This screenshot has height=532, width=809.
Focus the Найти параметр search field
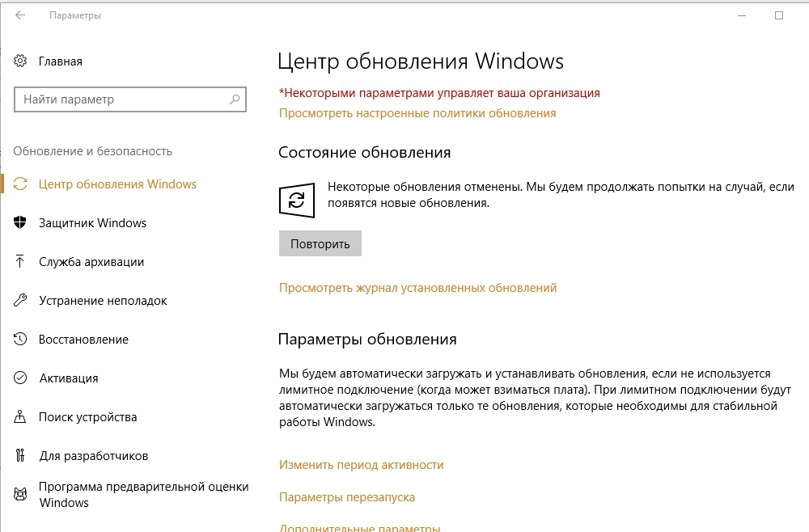[121, 100]
